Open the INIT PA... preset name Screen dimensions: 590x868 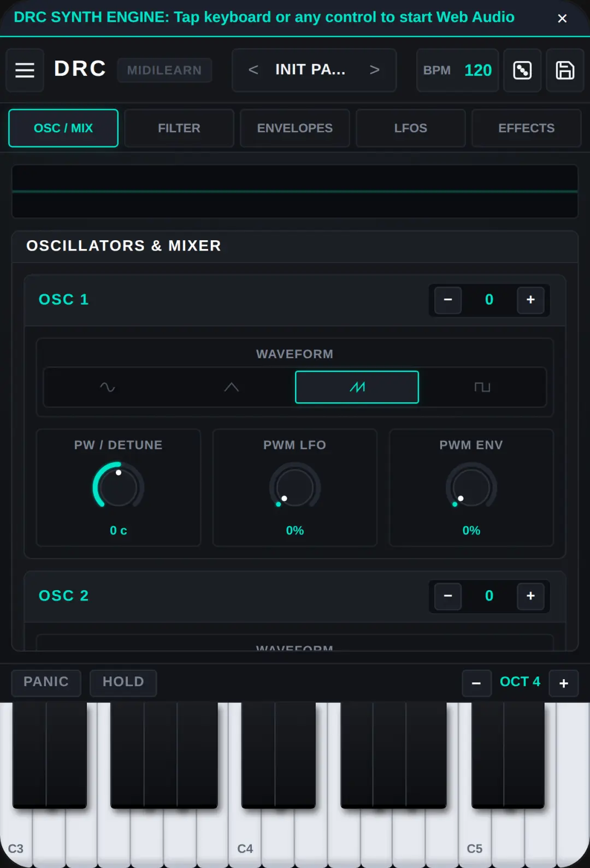coord(310,70)
